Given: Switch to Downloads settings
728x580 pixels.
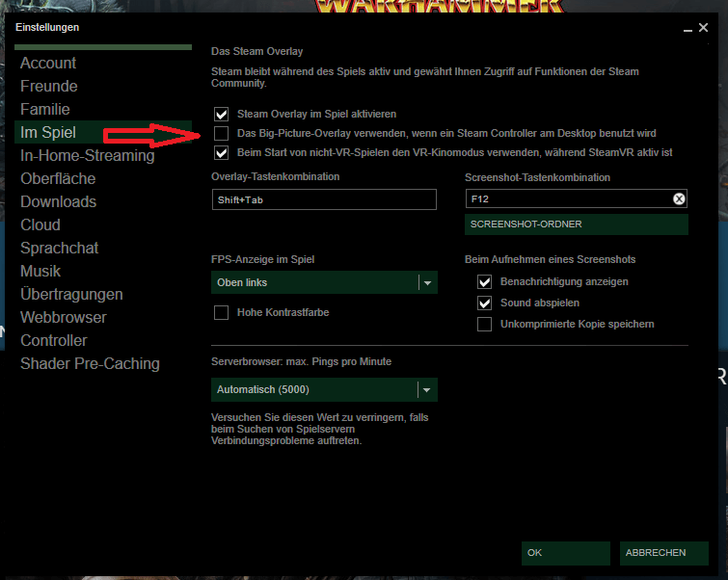Looking at the screenshot, I should (59, 201).
